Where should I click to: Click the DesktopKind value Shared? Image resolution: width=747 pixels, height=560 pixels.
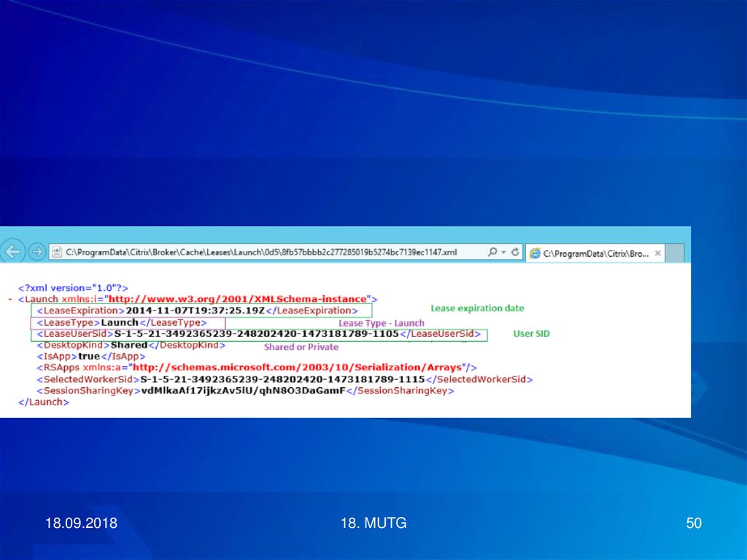coord(129,345)
